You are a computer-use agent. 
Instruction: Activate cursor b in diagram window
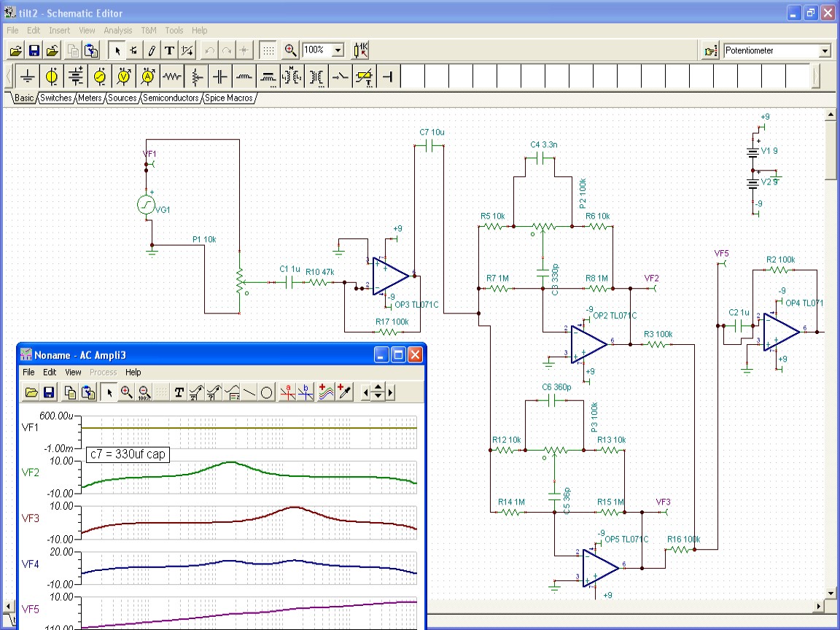306,393
